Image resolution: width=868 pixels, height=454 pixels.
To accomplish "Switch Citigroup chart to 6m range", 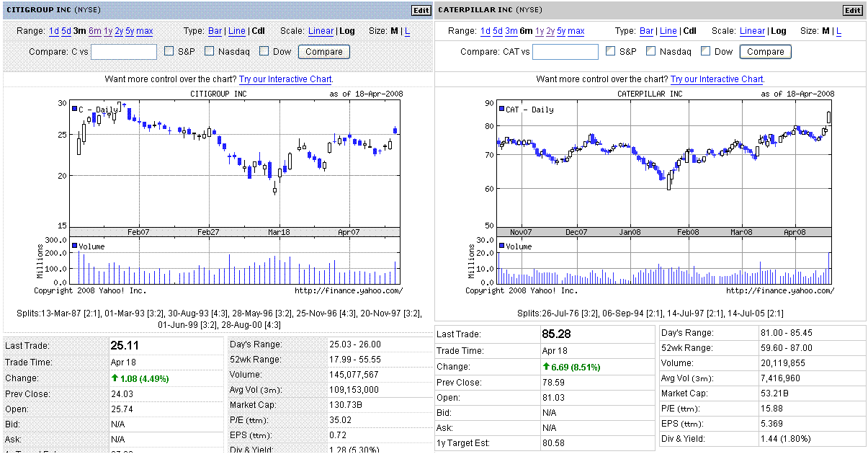I will coord(94,31).
